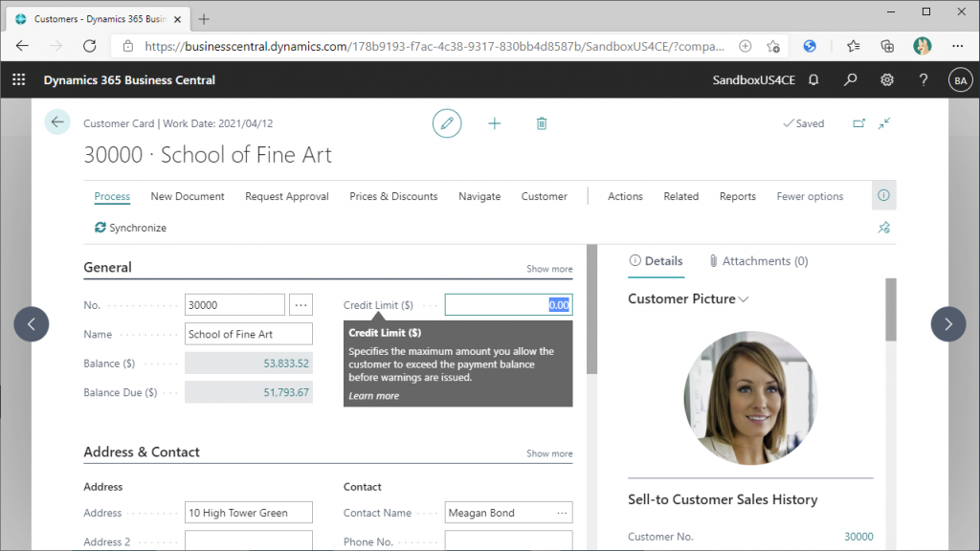Toggle edit mode with the pencil icon
The width and height of the screenshot is (980, 551).
pyautogui.click(x=447, y=123)
